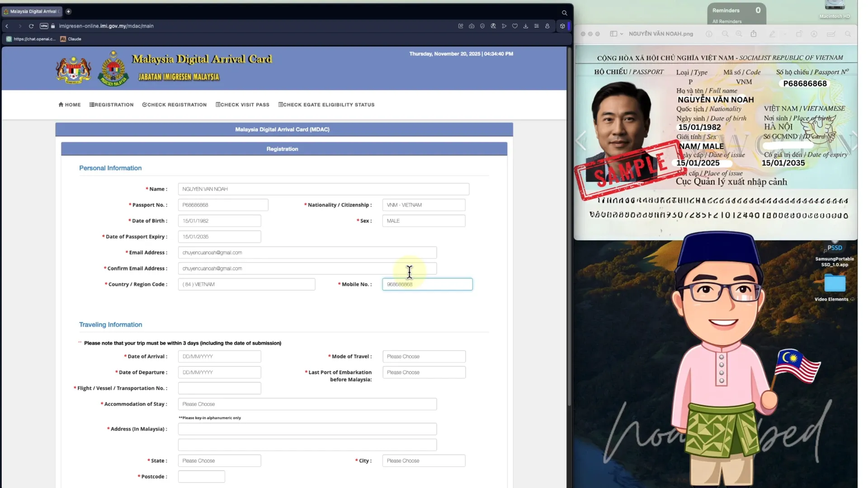Open the Nationality / Citizenship dropdown
The width and height of the screenshot is (868, 488).
point(424,205)
